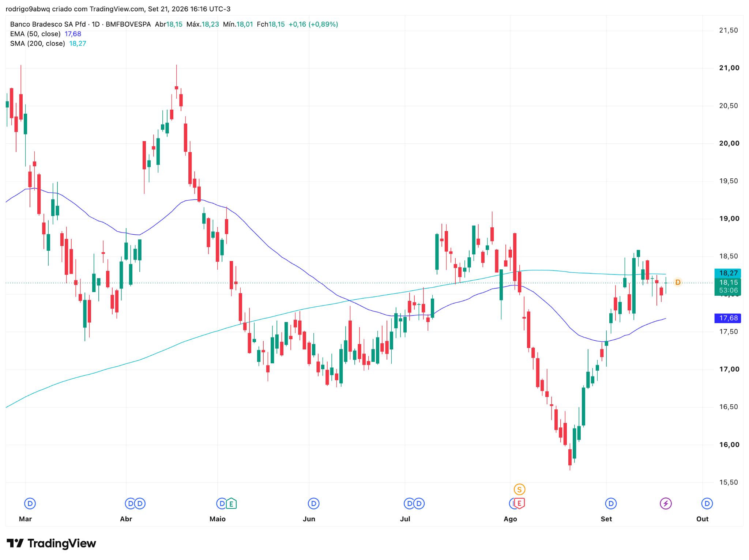Click the 20,00 price axis label

click(729, 143)
